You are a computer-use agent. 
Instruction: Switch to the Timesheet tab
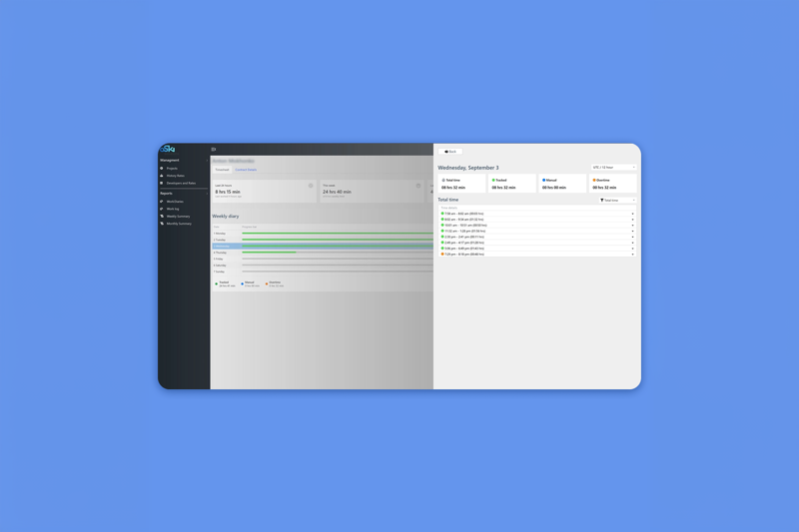click(x=222, y=170)
